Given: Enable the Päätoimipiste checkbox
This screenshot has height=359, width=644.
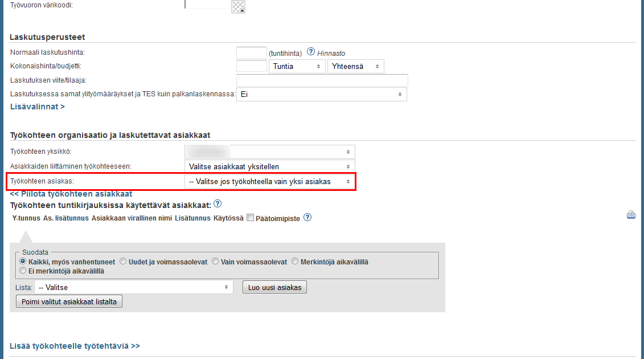Looking at the screenshot, I should pyautogui.click(x=251, y=218).
